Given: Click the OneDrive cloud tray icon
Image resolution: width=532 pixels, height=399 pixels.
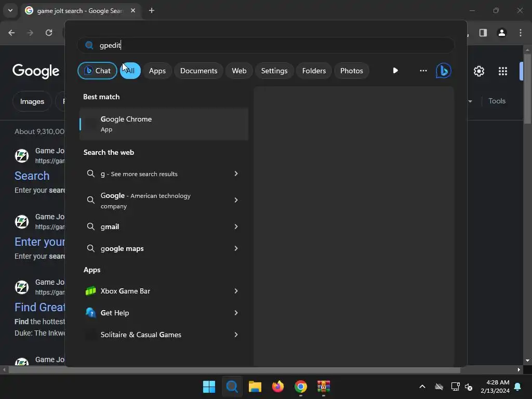Looking at the screenshot, I should [439, 387].
